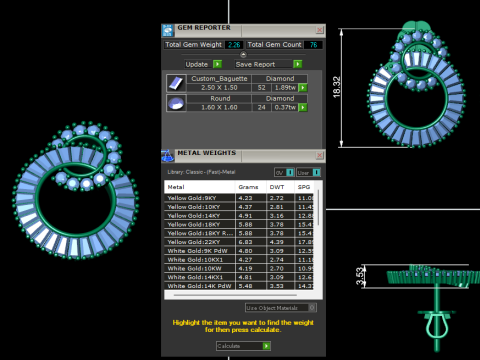Click the Gem Reporter panel icon
This screenshot has width=480, height=360.
[168, 30]
